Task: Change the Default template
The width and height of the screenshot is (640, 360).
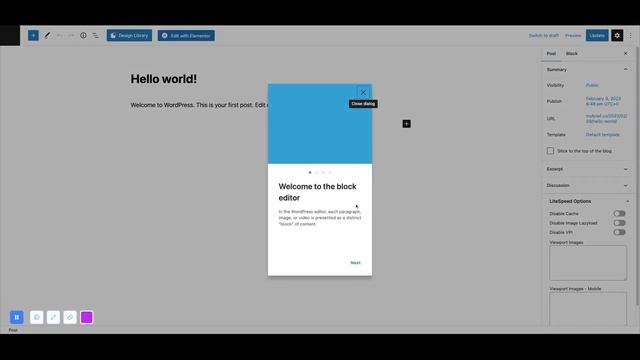Action: pyautogui.click(x=602, y=134)
